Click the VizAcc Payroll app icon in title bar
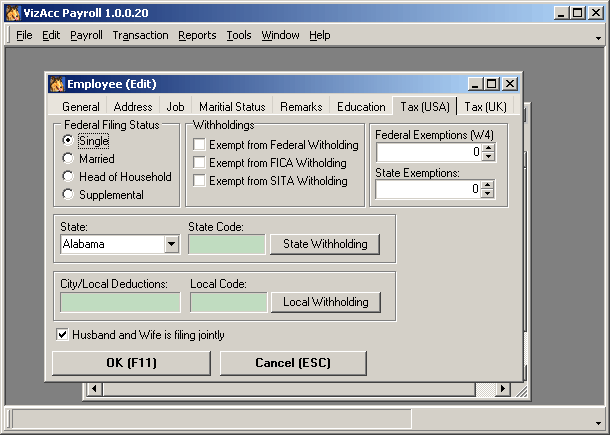This screenshot has height=435, width=610. [x=13, y=13]
